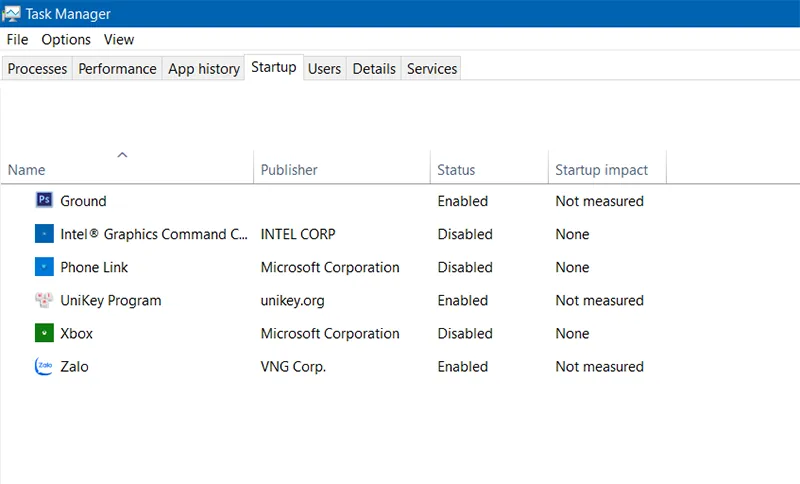Click the unikey.org publisher cell

click(292, 300)
